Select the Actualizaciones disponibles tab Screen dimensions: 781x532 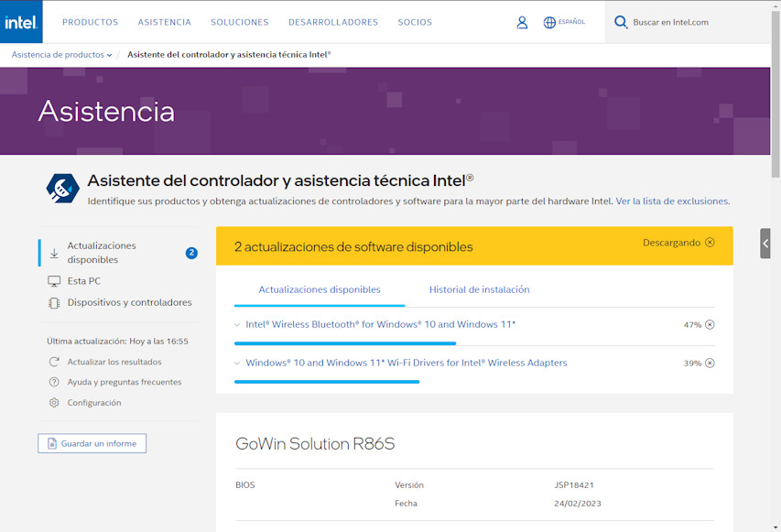coord(320,289)
